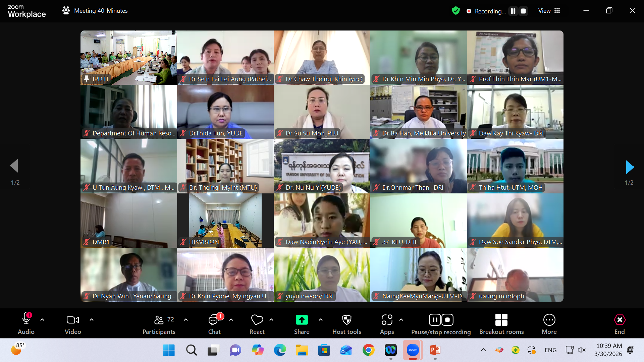Toggle the Video camera on
644x362 pixels.
(72, 320)
